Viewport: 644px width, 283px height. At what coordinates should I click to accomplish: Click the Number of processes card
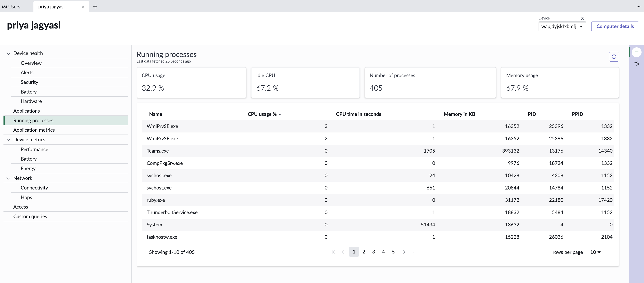tap(430, 83)
